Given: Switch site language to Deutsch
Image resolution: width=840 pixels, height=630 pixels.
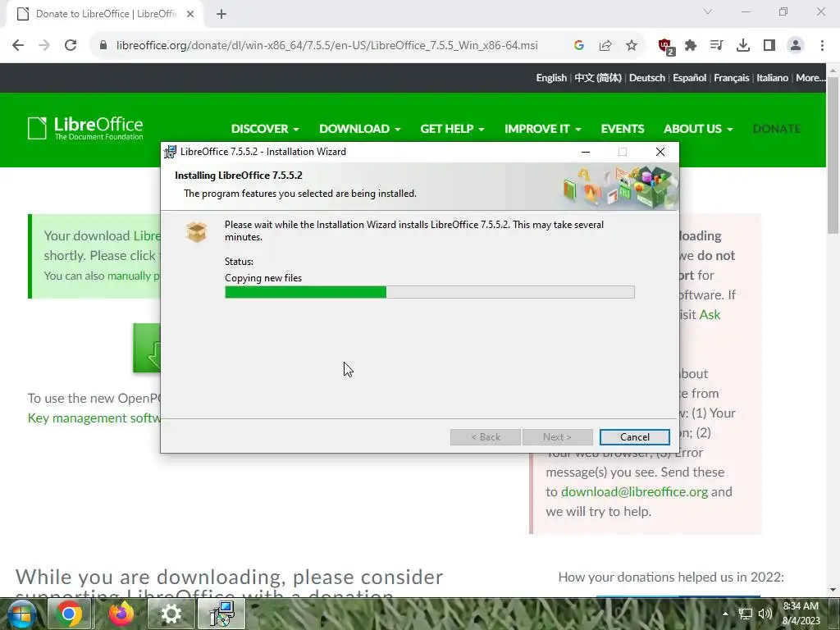Looking at the screenshot, I should [647, 78].
